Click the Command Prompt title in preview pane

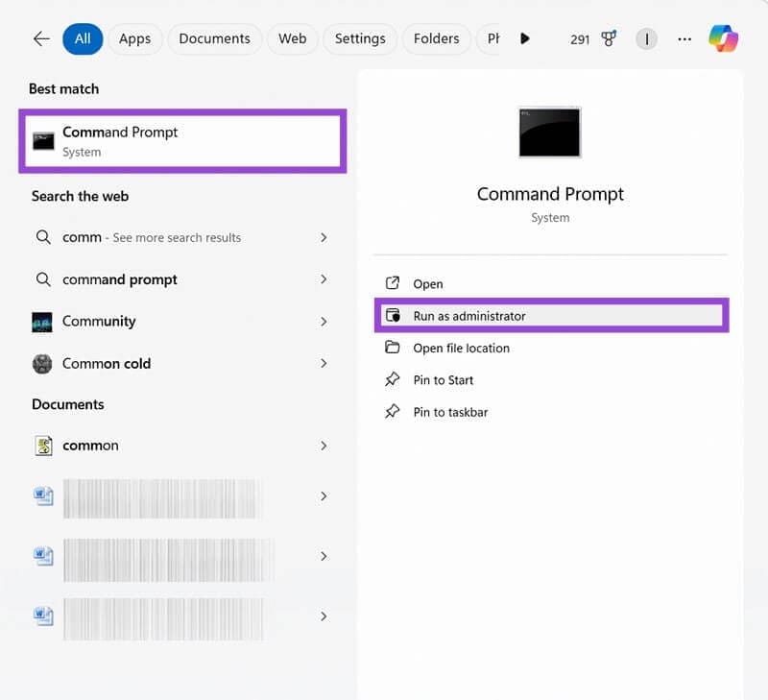click(x=550, y=194)
